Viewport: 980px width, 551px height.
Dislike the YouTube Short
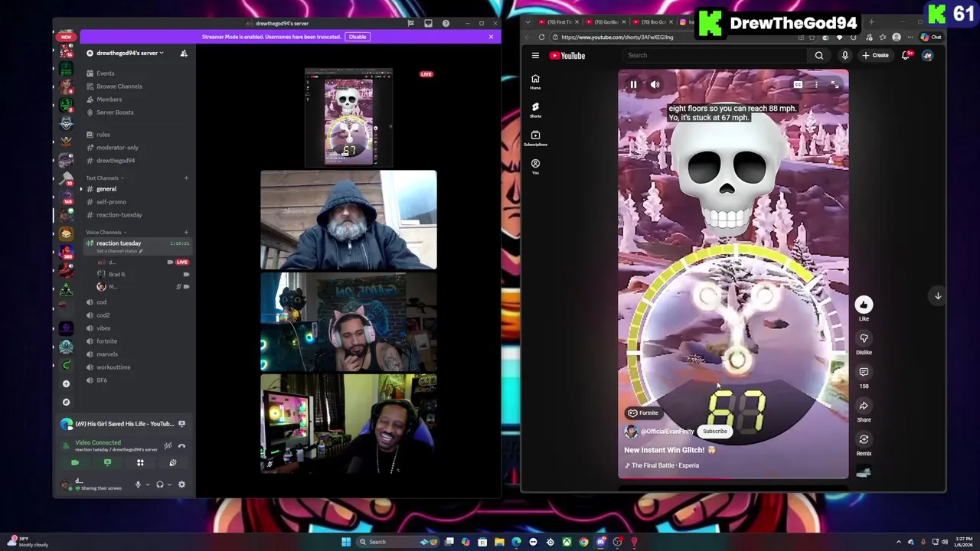[864, 338]
